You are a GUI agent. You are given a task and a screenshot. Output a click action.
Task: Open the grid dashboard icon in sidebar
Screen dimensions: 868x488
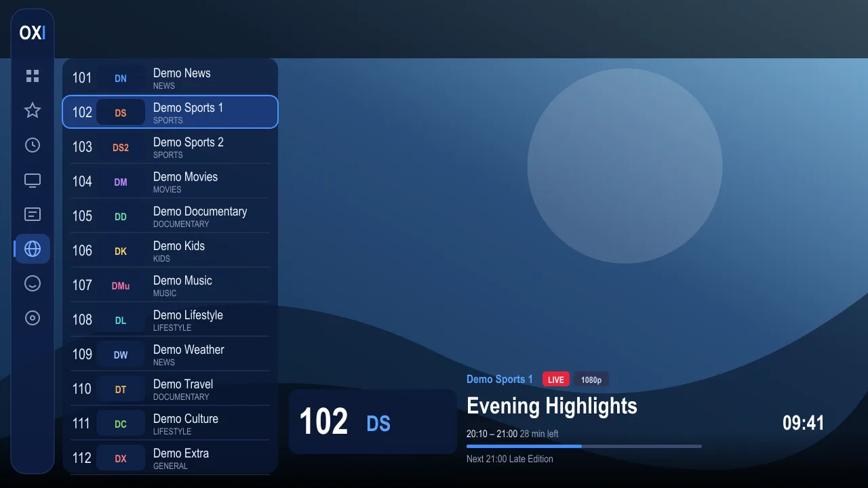pos(33,76)
